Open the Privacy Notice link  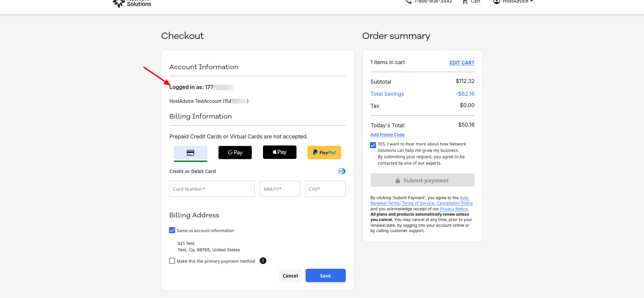click(x=454, y=209)
